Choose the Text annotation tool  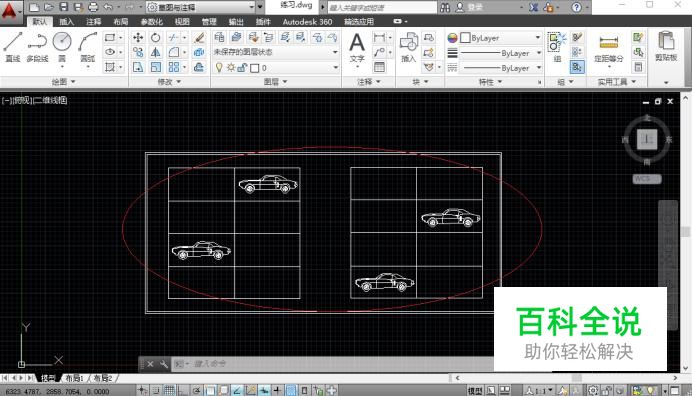pyautogui.click(x=357, y=48)
